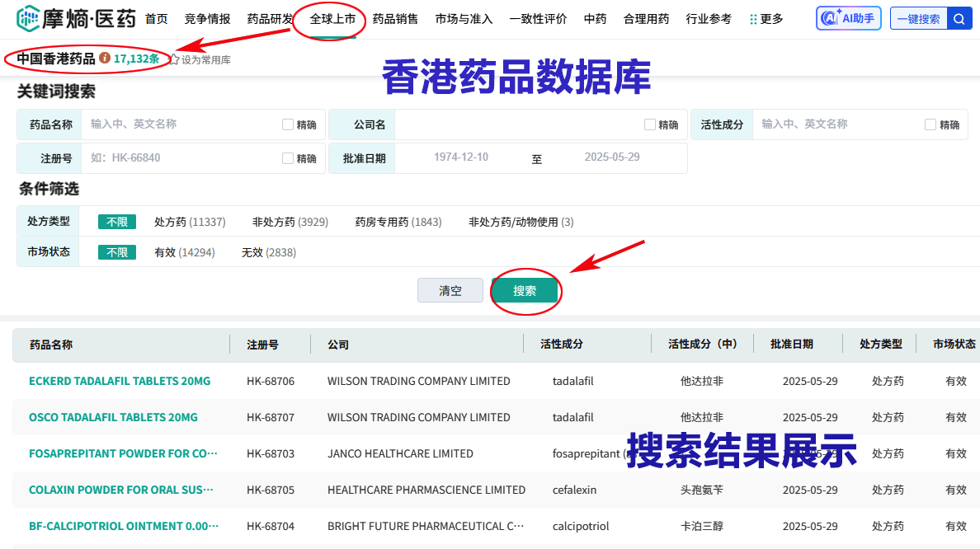This screenshot has width=980, height=549.
Task: Open the 首页 menu item
Action: (156, 19)
